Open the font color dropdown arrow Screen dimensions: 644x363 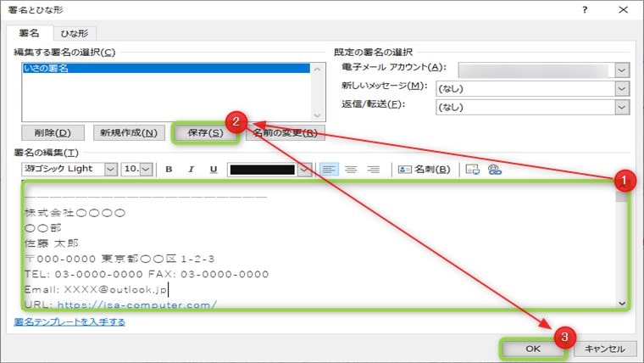304,170
